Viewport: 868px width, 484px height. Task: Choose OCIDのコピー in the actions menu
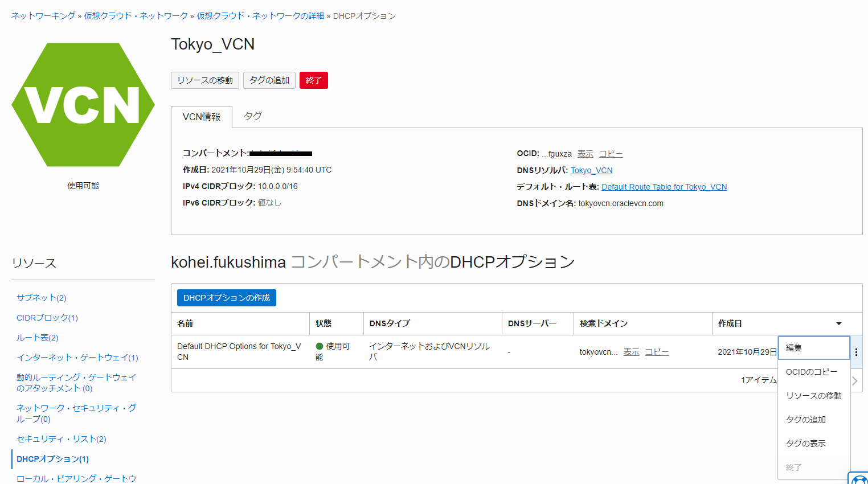pos(812,372)
